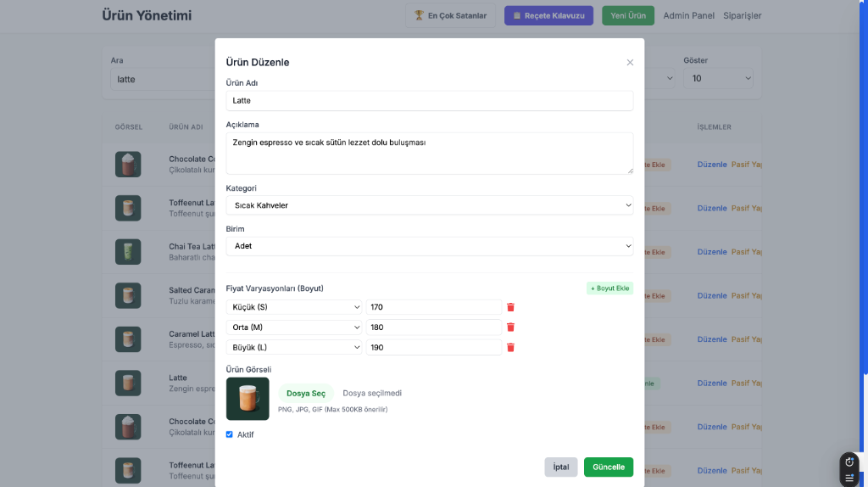Click trash icon for Orta (M) row
The width and height of the screenshot is (868, 487).
tap(510, 327)
